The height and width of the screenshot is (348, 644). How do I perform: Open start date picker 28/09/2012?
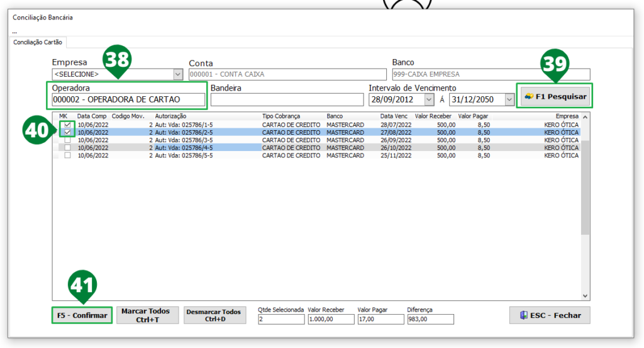click(x=429, y=99)
